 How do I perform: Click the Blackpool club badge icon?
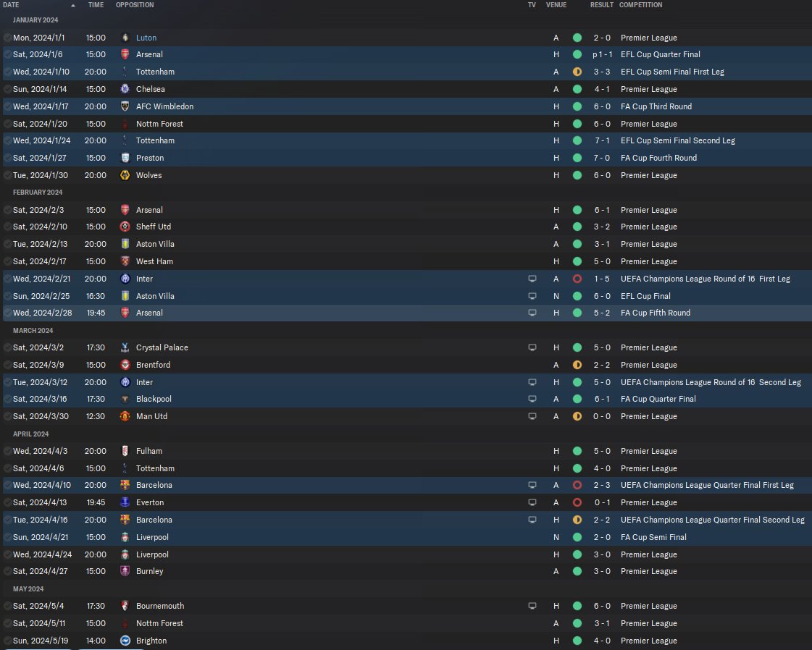(125, 399)
